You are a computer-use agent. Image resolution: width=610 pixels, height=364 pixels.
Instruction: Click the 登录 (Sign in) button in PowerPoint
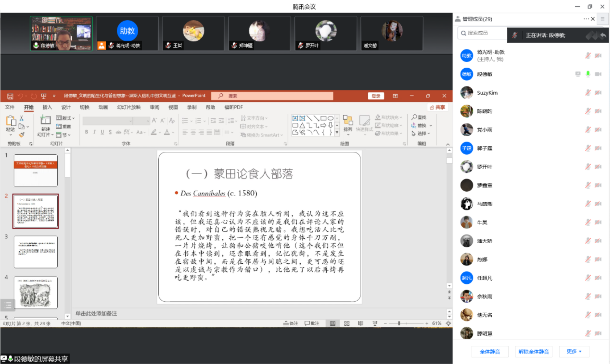376,95
